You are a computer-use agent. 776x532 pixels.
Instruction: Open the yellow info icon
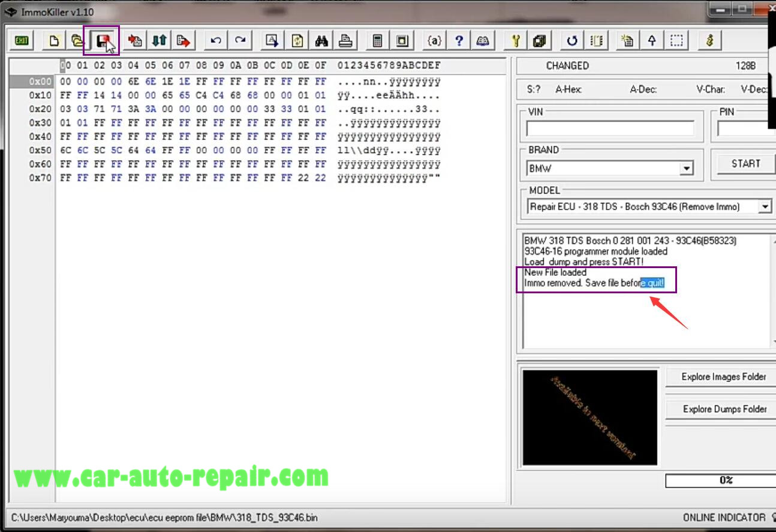click(709, 41)
